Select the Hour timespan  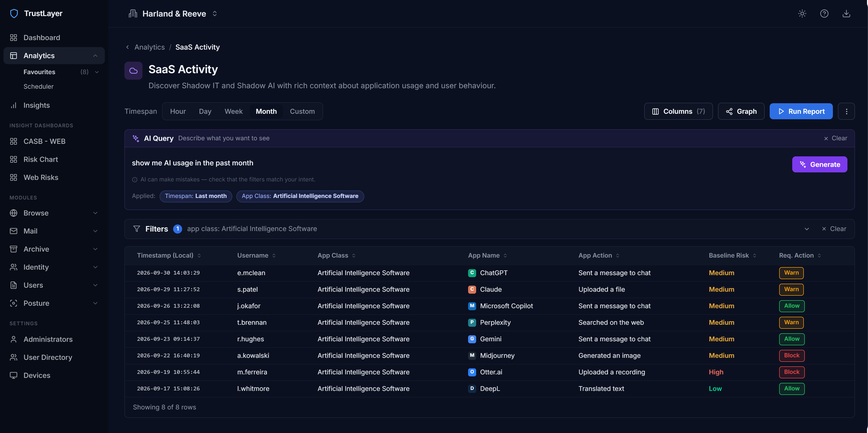(x=178, y=111)
